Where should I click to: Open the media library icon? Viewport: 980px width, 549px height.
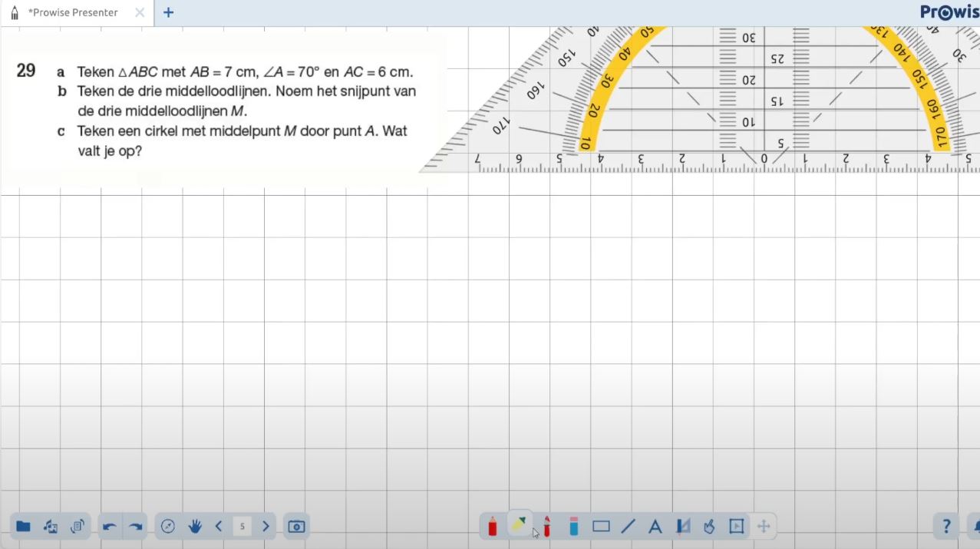tap(51, 527)
